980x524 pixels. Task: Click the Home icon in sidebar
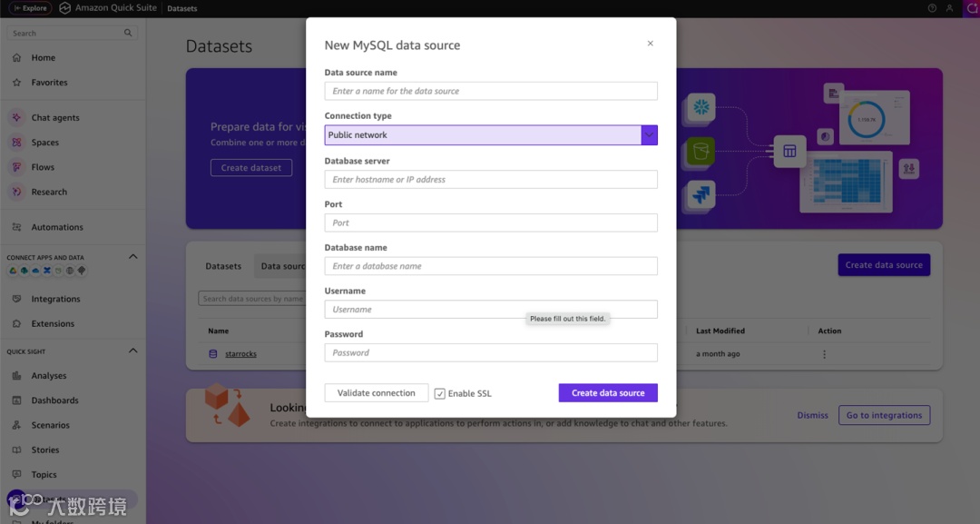17,57
